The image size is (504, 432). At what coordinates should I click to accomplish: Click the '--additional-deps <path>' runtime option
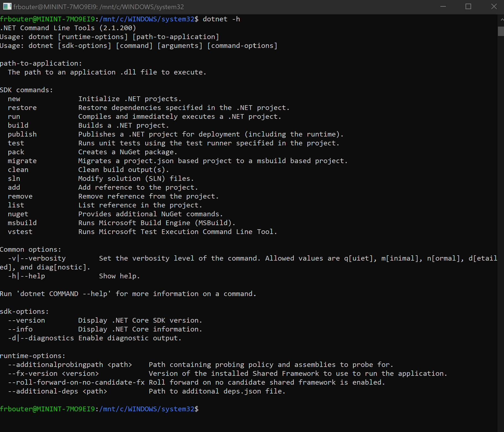point(57,391)
